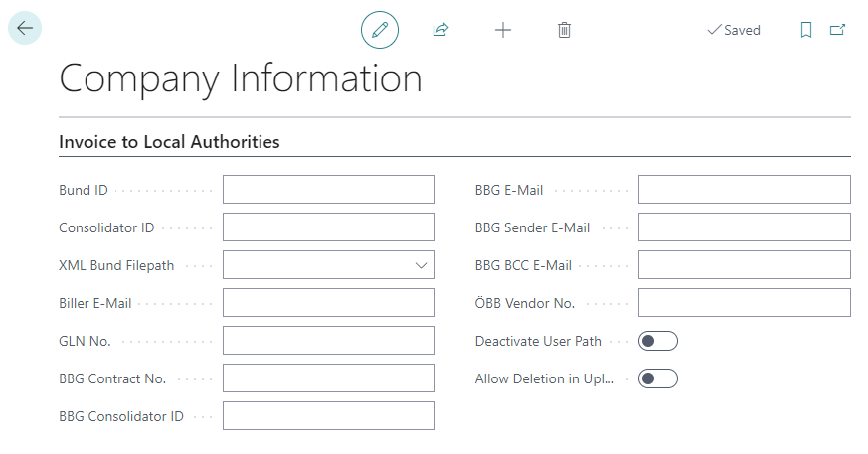The width and height of the screenshot is (868, 454).
Task: Click the BBG Contract No. field
Action: [328, 378]
